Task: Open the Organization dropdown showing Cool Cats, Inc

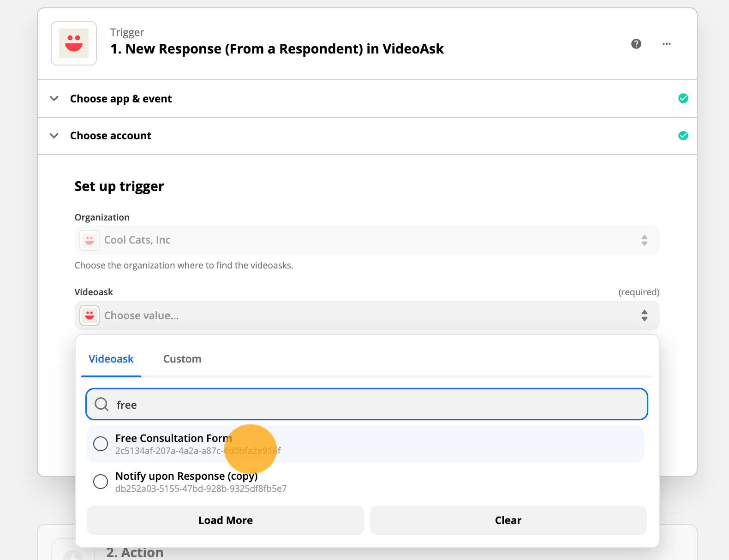Action: pyautogui.click(x=367, y=240)
